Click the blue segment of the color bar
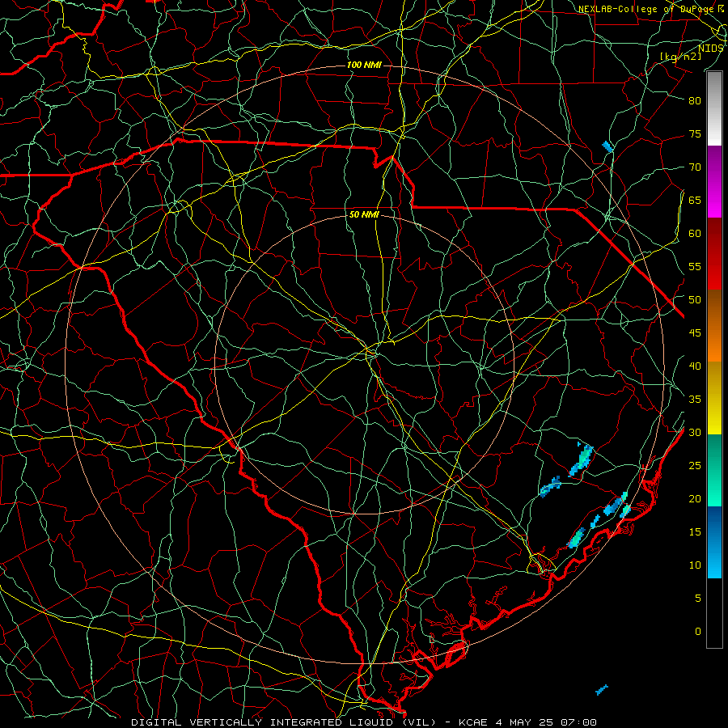Screen dimensions: 728x728 tap(714, 542)
